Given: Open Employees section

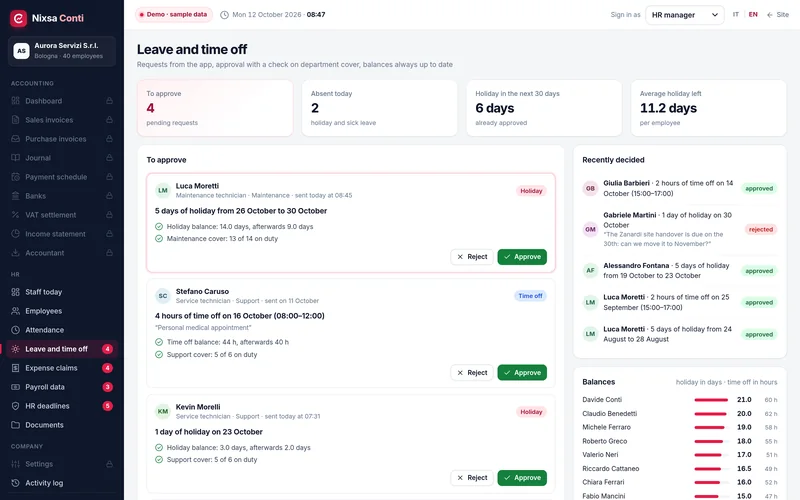Looking at the screenshot, I should point(62,311).
